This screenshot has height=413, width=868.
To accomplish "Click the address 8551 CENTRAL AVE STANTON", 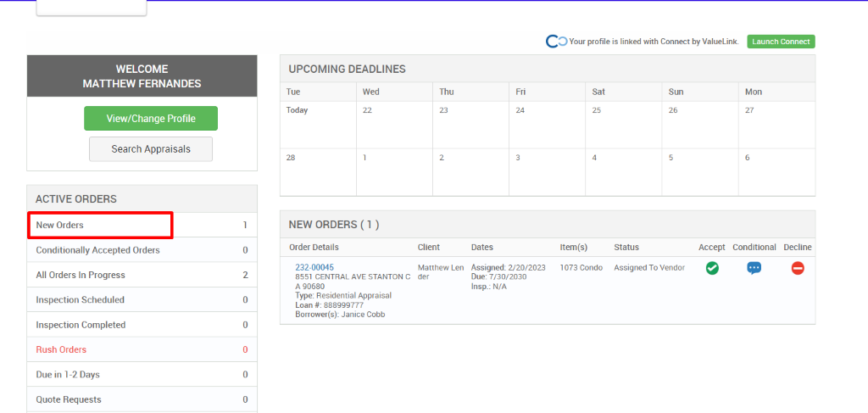I will 353,282.
